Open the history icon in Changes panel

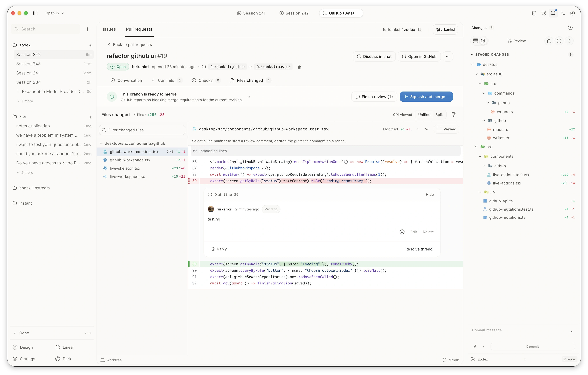coord(570,28)
